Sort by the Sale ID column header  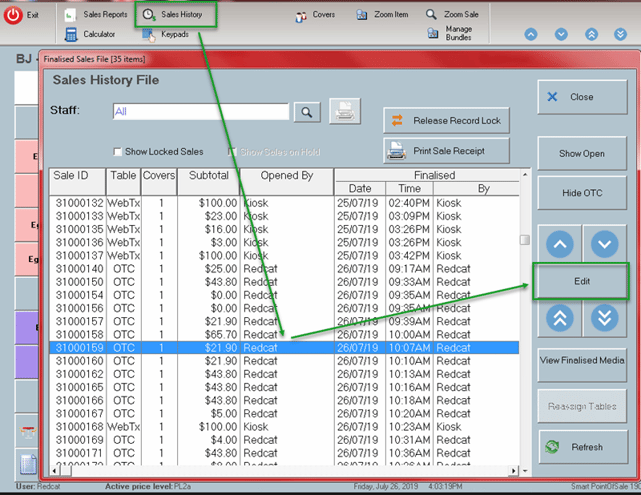coord(78,181)
